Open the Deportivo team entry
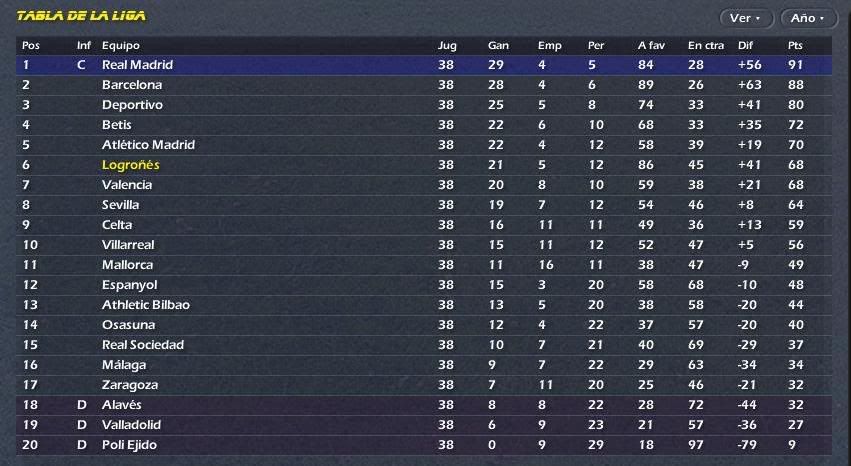Image resolution: width=851 pixels, height=466 pixels. pos(132,105)
